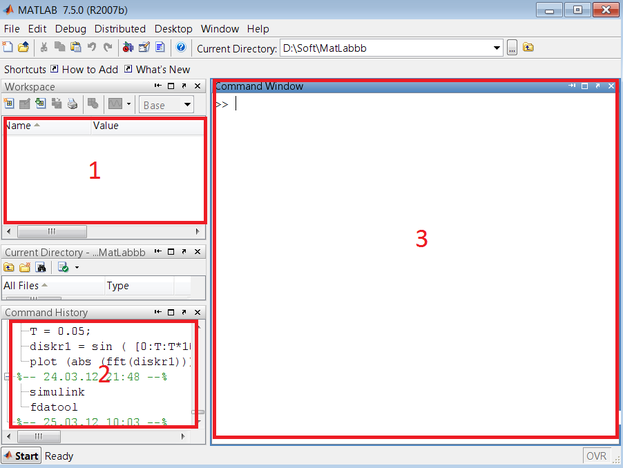Click the How to Add shortcut link
623x468 pixels.
click(85, 70)
